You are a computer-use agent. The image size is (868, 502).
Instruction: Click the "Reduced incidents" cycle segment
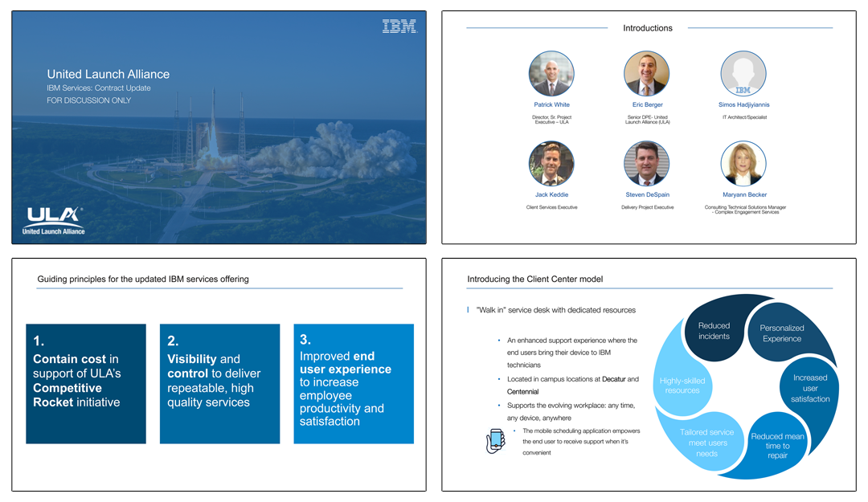[x=714, y=331]
